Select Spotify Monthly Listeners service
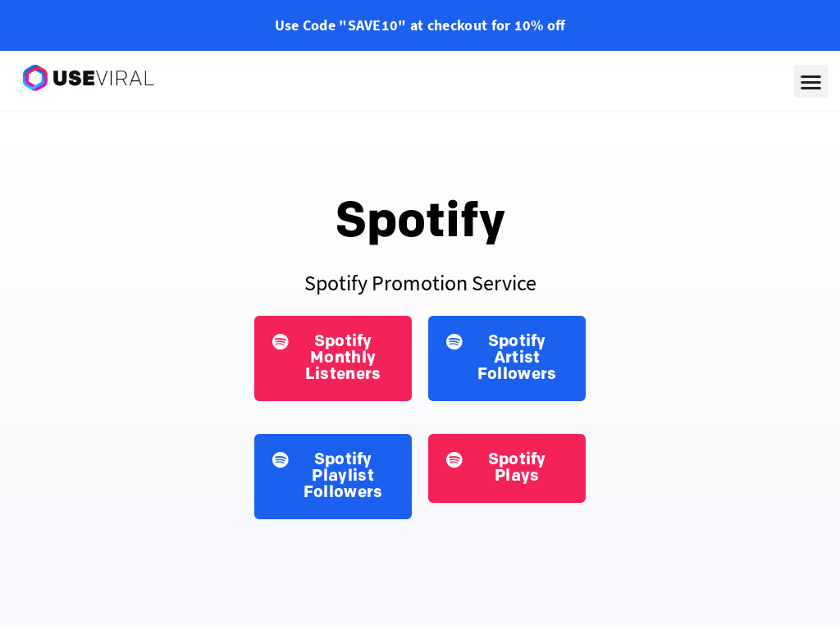840x630 pixels. (333, 358)
